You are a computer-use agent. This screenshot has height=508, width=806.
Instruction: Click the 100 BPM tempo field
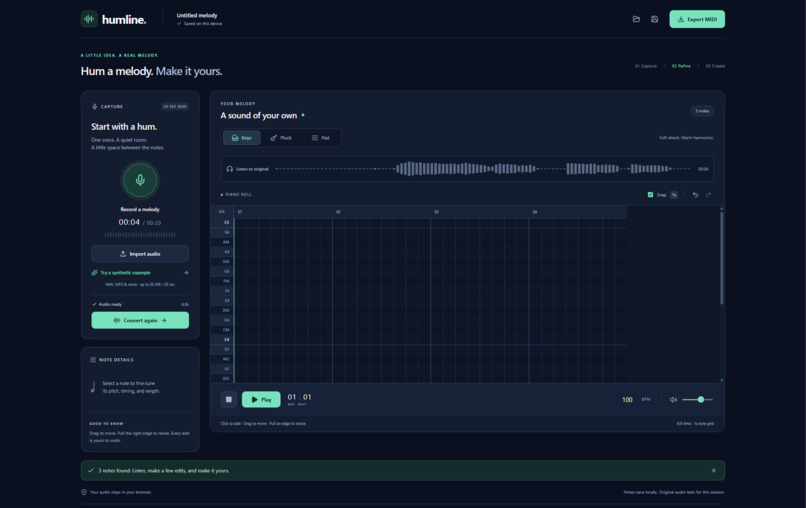tap(627, 400)
